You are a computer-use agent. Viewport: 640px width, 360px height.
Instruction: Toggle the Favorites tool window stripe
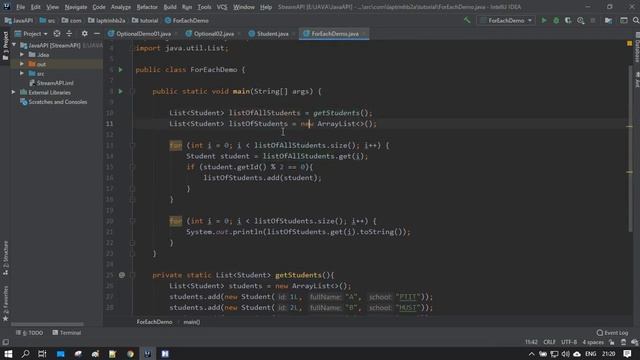pos(5,304)
